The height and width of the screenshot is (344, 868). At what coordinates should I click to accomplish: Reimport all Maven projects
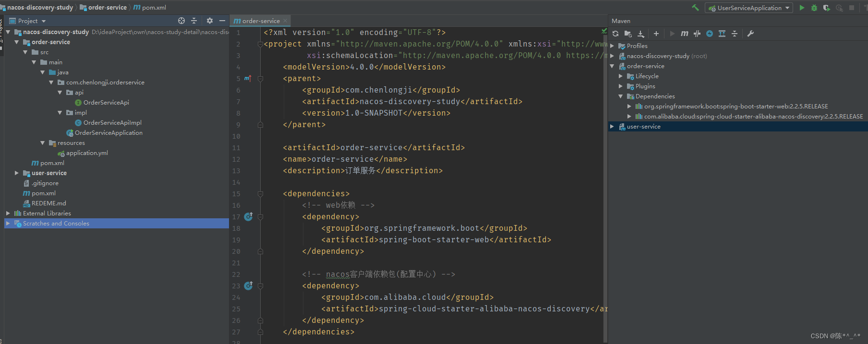[615, 34]
